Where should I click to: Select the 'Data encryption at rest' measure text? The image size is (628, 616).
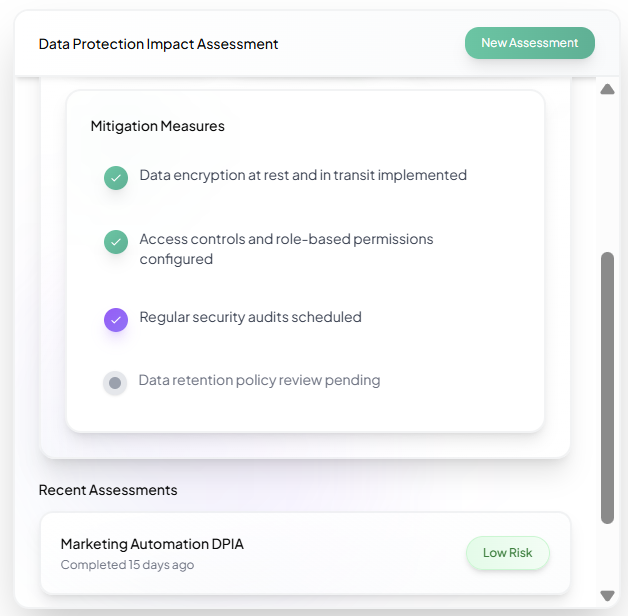click(303, 175)
